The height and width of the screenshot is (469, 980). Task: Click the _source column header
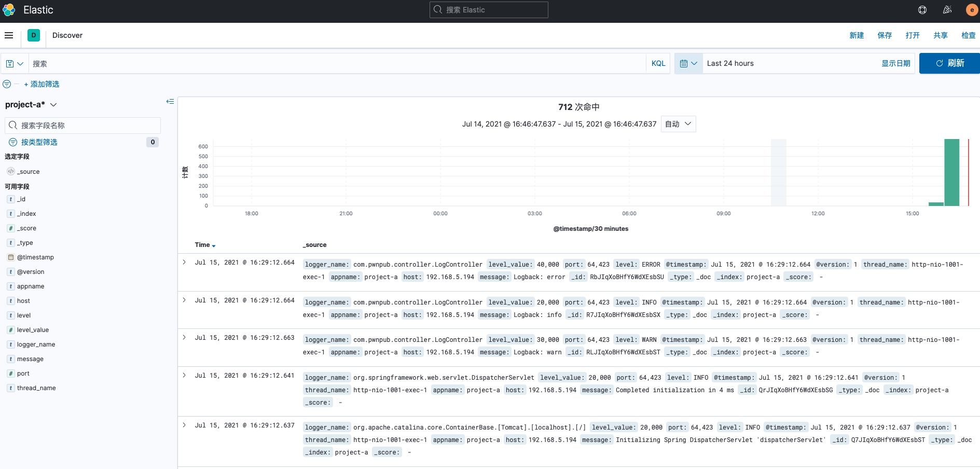pyautogui.click(x=315, y=245)
